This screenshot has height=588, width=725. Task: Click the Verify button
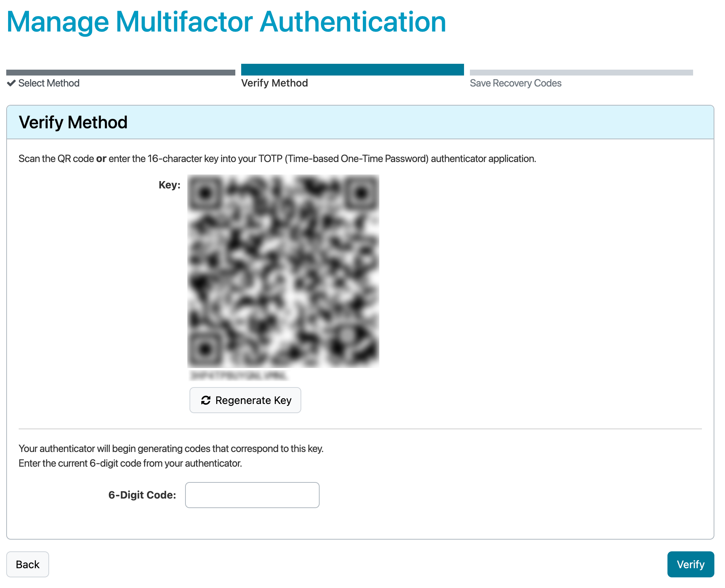click(x=691, y=564)
